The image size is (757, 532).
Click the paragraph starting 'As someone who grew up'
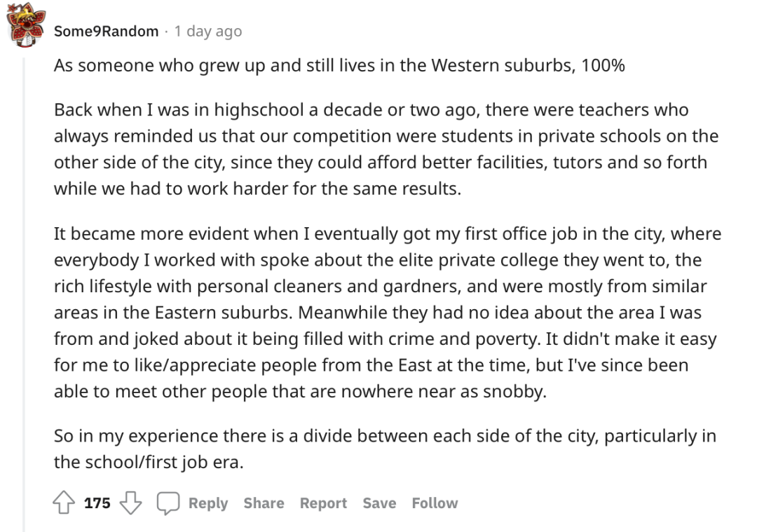339,65
